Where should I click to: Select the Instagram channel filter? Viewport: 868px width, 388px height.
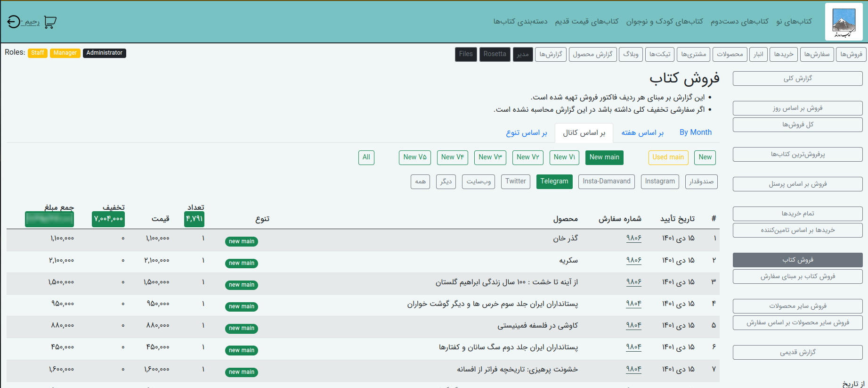(660, 182)
